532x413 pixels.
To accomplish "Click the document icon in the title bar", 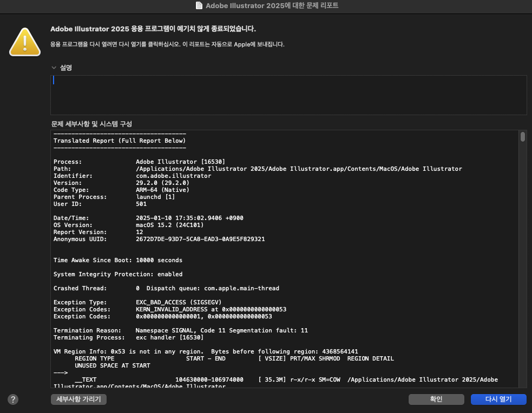I will click(199, 5).
